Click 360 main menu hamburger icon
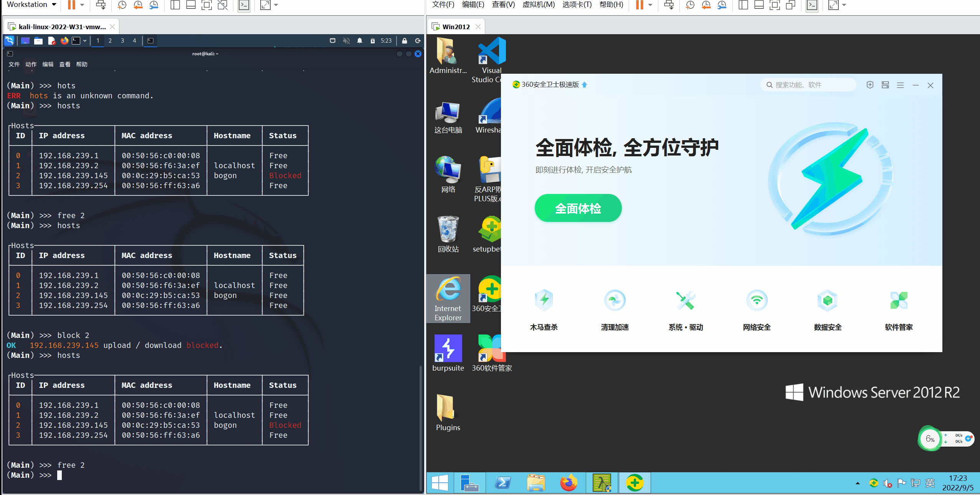Screen dimensions: 980x495 tap(900, 85)
